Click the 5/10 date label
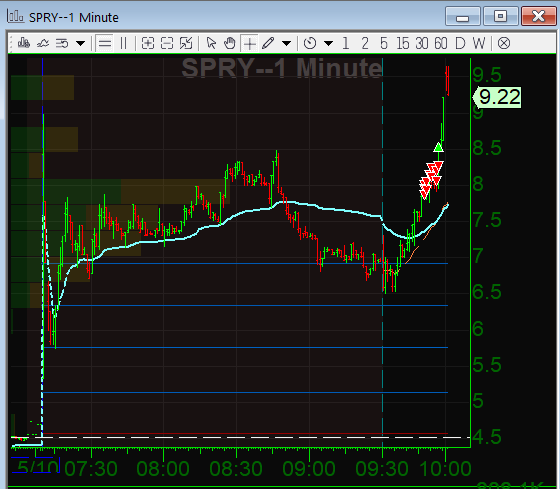The image size is (560, 489). tap(38, 467)
